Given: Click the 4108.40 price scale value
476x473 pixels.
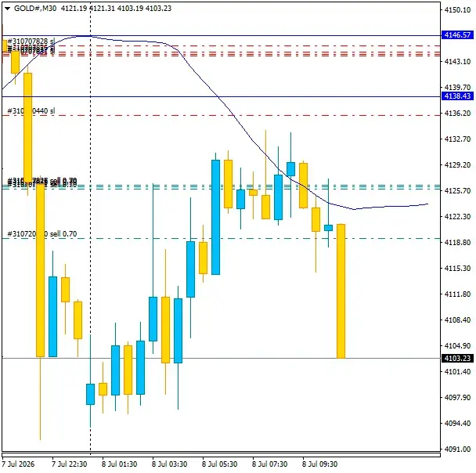Looking at the screenshot, I should (x=457, y=320).
